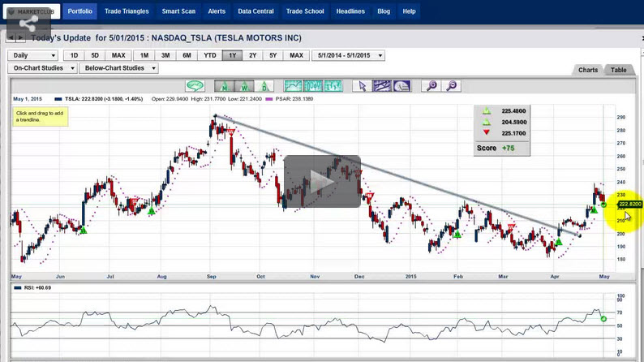Select the MAX button next to 5Y
This screenshot has height=362, width=644.
297,55
